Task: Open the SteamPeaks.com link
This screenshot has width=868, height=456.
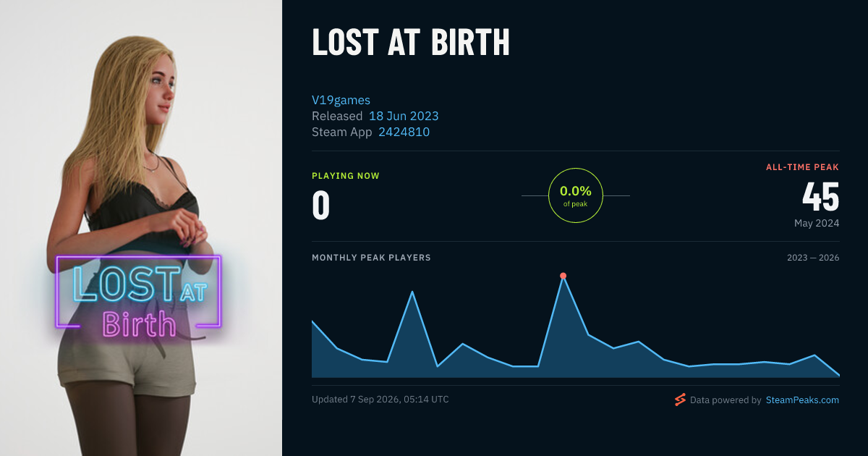Action: (x=802, y=400)
